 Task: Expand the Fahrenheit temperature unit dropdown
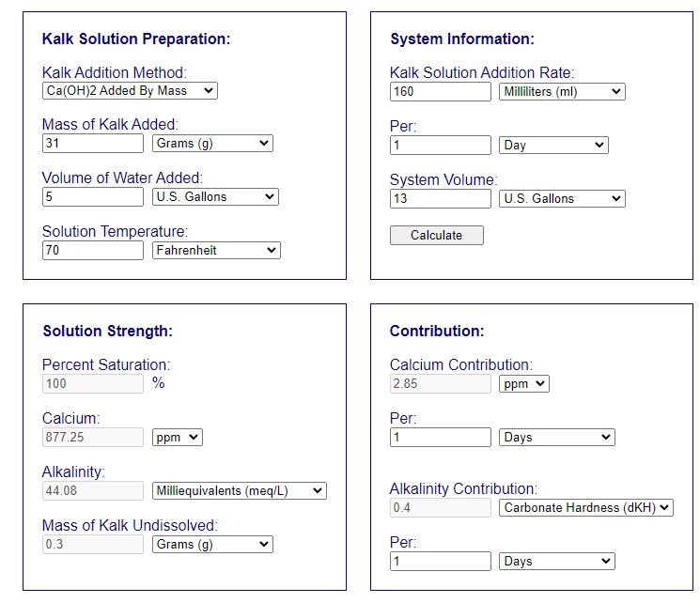coord(216,251)
